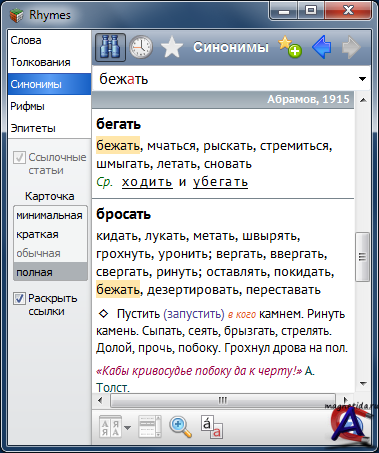The image size is (379, 453).
Task: Select the Рифмы section
Action: [x=49, y=106]
